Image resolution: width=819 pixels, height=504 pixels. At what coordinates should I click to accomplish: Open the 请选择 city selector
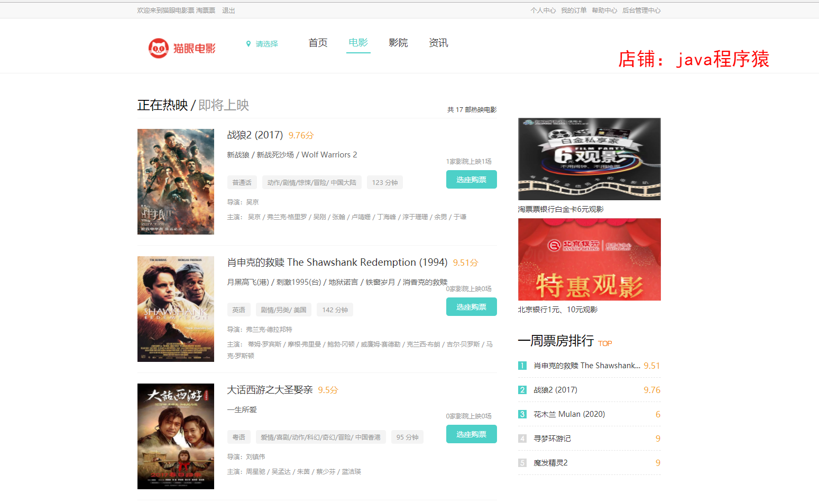point(267,44)
